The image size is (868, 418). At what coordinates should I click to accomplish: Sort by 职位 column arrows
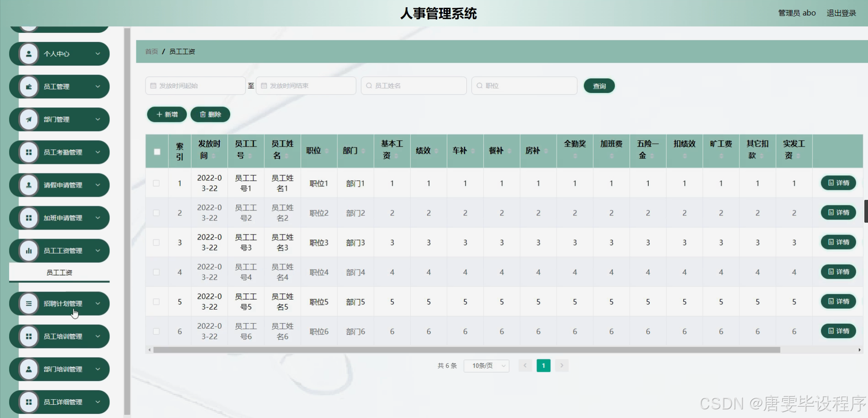pyautogui.click(x=327, y=151)
